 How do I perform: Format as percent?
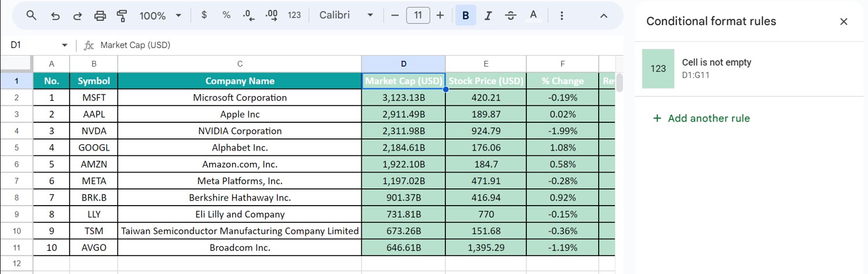[226, 16]
